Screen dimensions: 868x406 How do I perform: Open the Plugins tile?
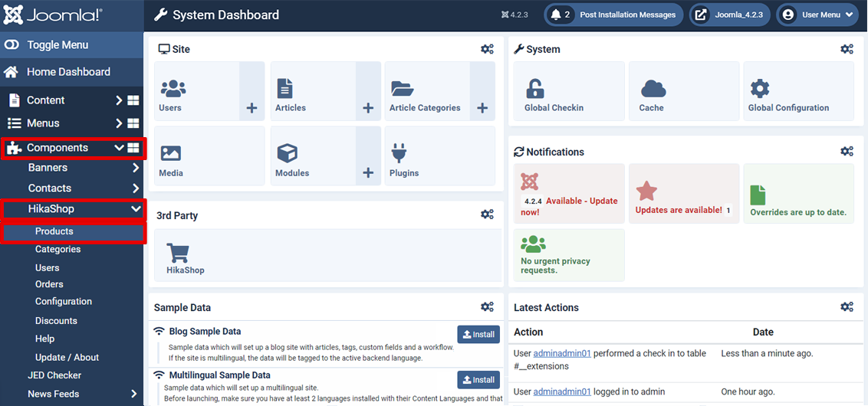[x=440, y=156]
